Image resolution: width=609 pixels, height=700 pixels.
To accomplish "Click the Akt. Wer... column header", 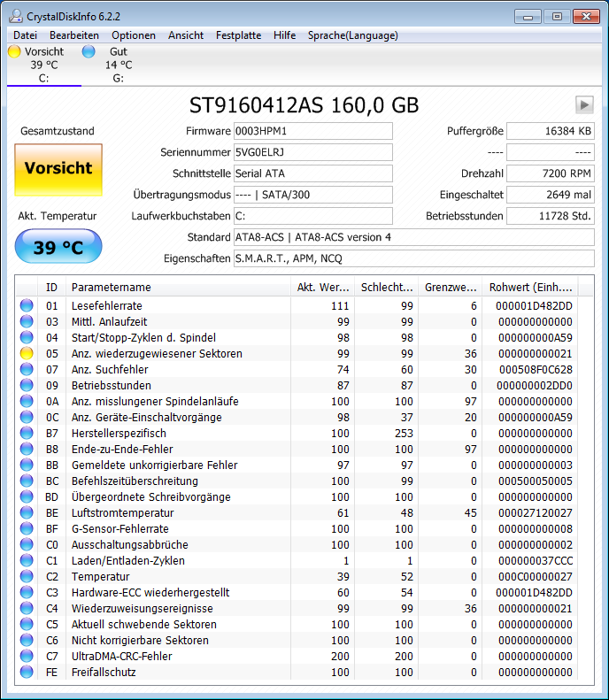I will (323, 287).
